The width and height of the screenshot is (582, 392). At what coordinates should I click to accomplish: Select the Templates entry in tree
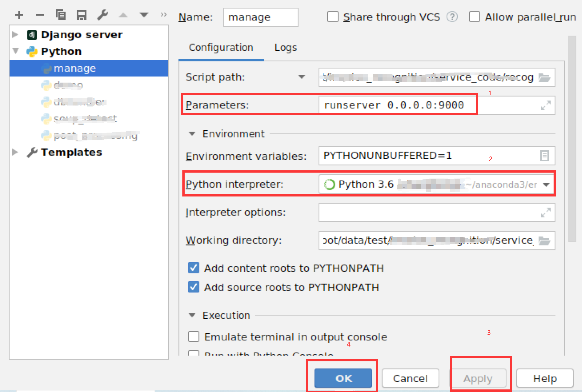pyautogui.click(x=71, y=152)
